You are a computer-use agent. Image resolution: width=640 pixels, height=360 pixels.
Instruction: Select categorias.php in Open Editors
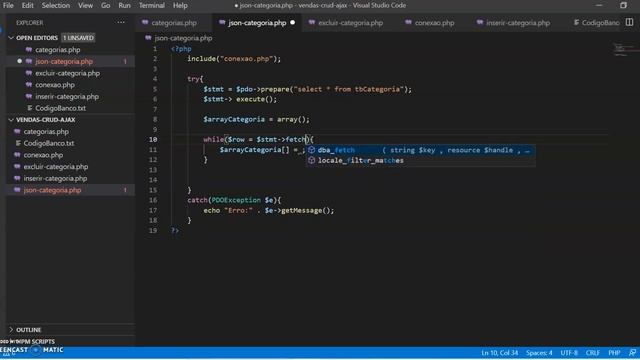58,49
